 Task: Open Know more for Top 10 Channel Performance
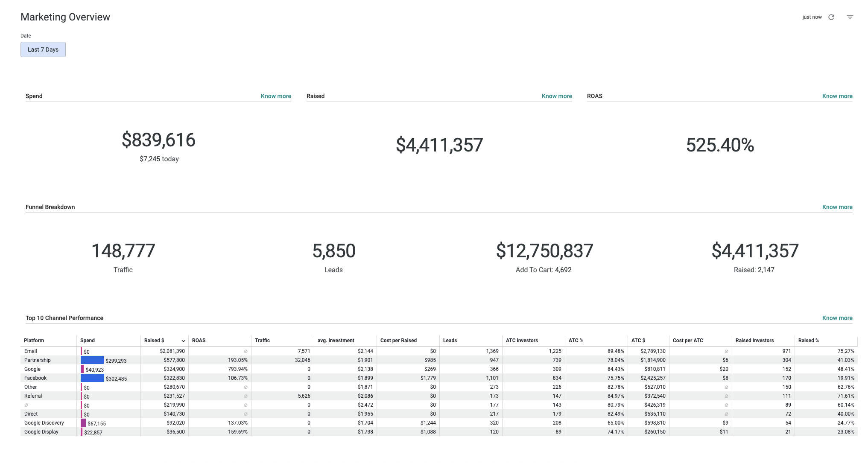point(837,318)
